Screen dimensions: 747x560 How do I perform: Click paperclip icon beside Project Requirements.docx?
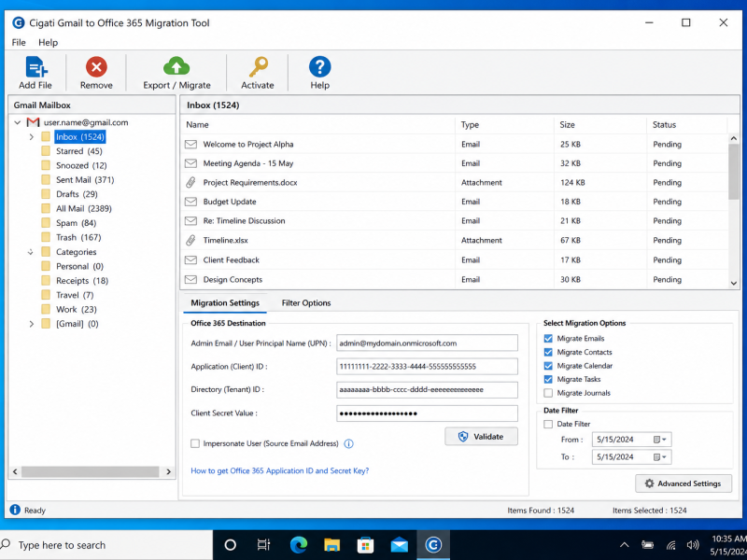[190, 182]
